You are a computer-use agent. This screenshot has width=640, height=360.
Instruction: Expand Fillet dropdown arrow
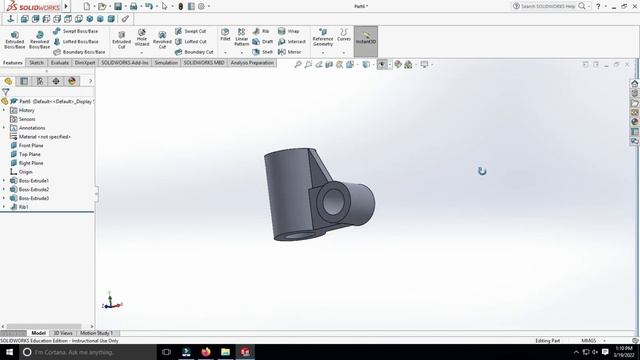tap(225, 53)
